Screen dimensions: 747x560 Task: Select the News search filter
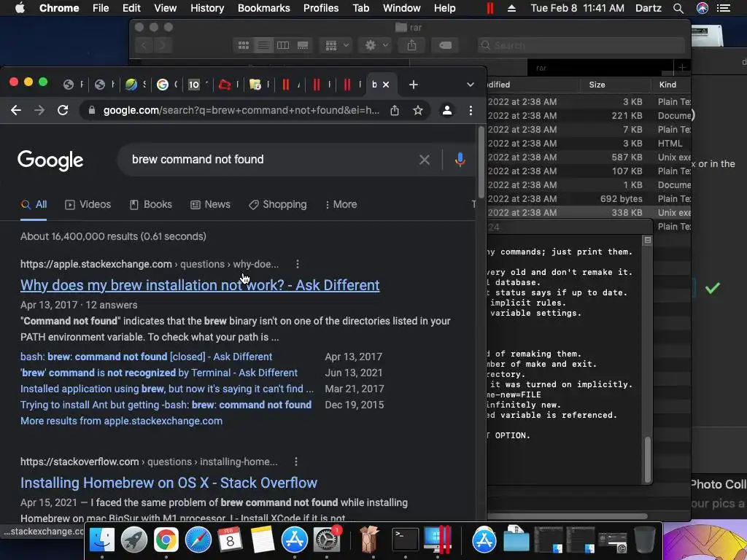(210, 204)
